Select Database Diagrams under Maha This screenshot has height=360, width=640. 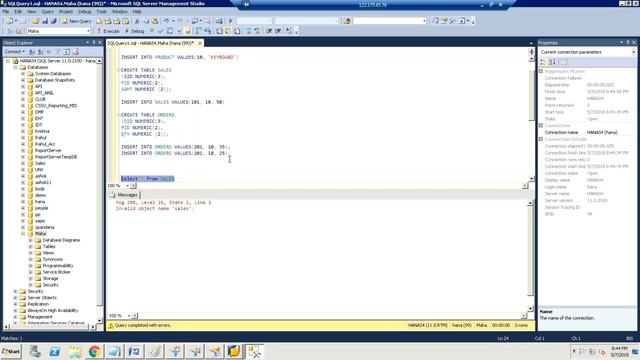pyautogui.click(x=61, y=240)
